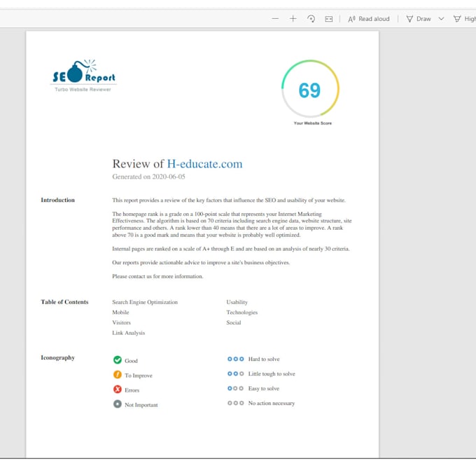The height and width of the screenshot is (466, 476).
Task: Click the H-educate.com link in title
Action: pos(204,164)
